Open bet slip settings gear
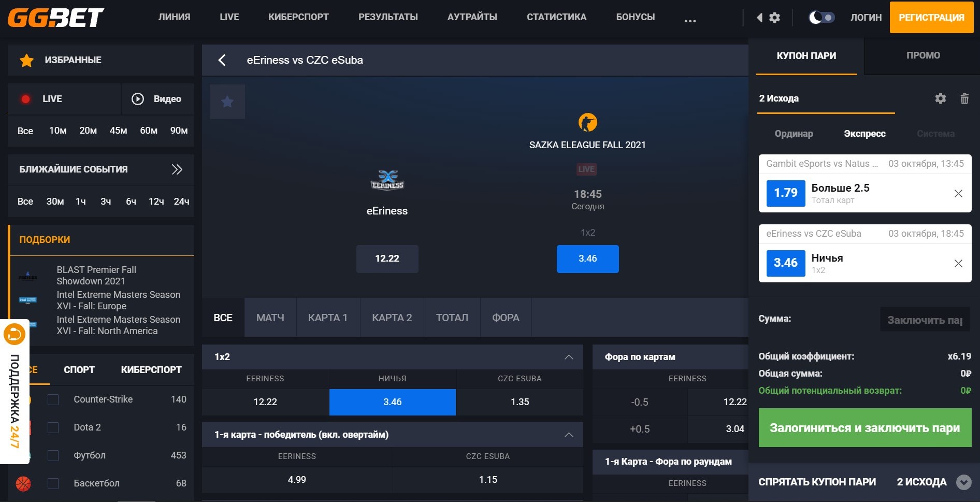980x502 pixels. pos(941,98)
